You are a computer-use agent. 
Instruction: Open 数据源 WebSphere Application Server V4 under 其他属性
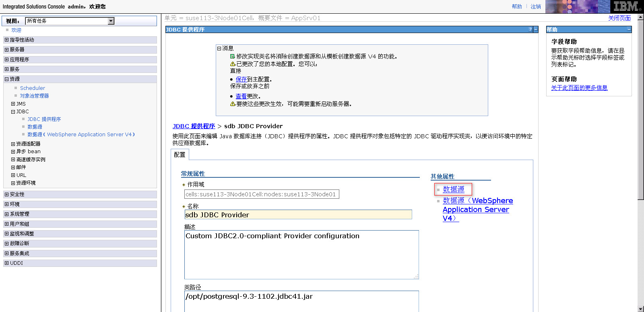click(478, 210)
